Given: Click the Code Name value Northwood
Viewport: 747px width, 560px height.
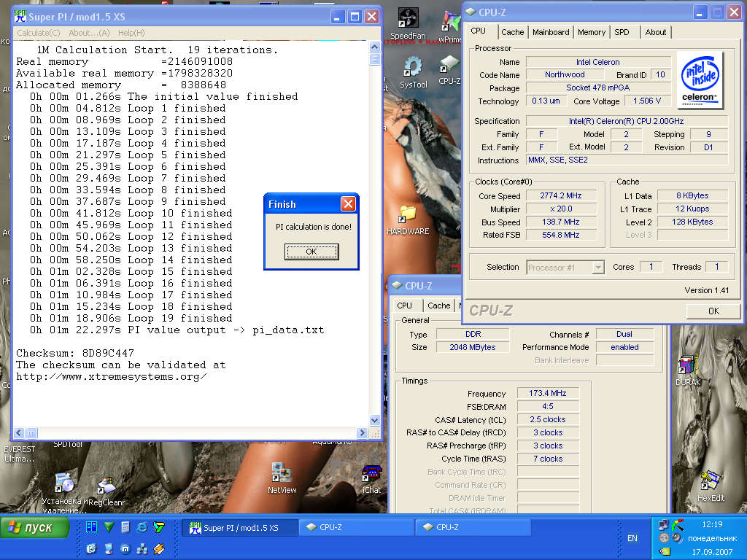Looking at the screenshot, I should [x=565, y=75].
